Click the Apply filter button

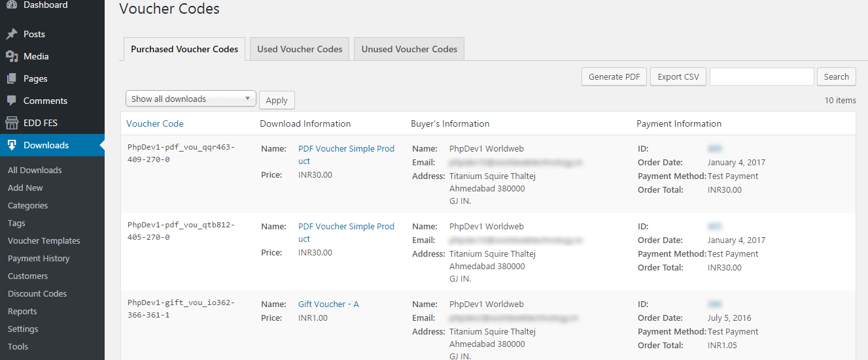(x=277, y=100)
